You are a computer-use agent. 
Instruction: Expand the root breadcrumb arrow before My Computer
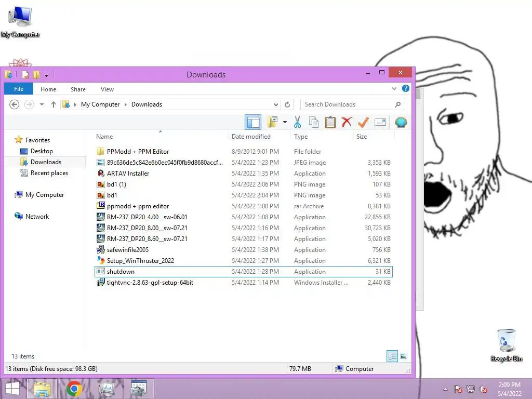tap(75, 104)
